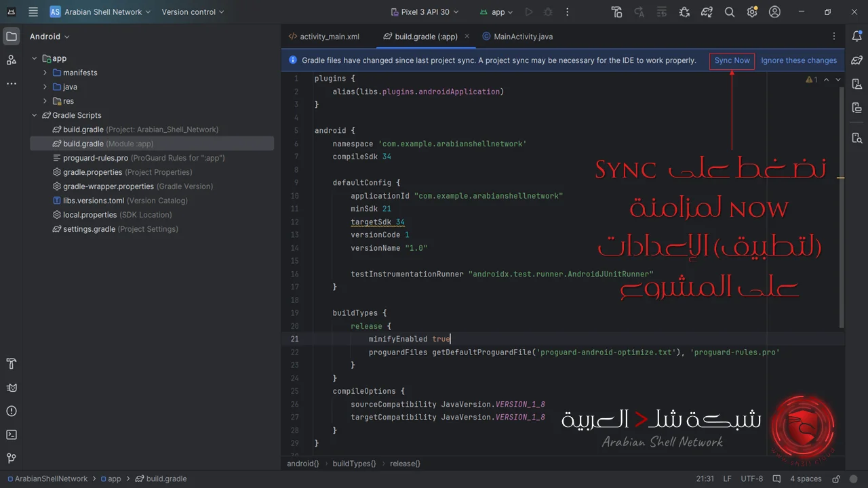Open the Resource Manager tool window
The image size is (868, 488).
(12, 60)
